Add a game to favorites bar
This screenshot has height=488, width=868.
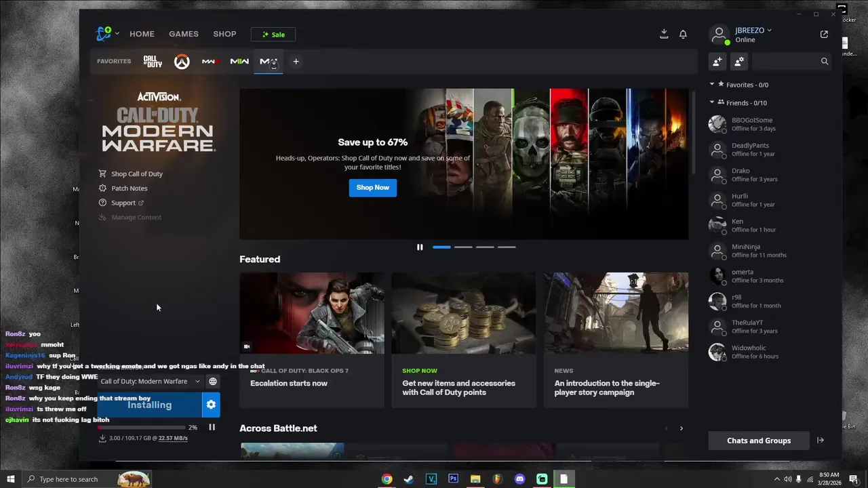[296, 62]
